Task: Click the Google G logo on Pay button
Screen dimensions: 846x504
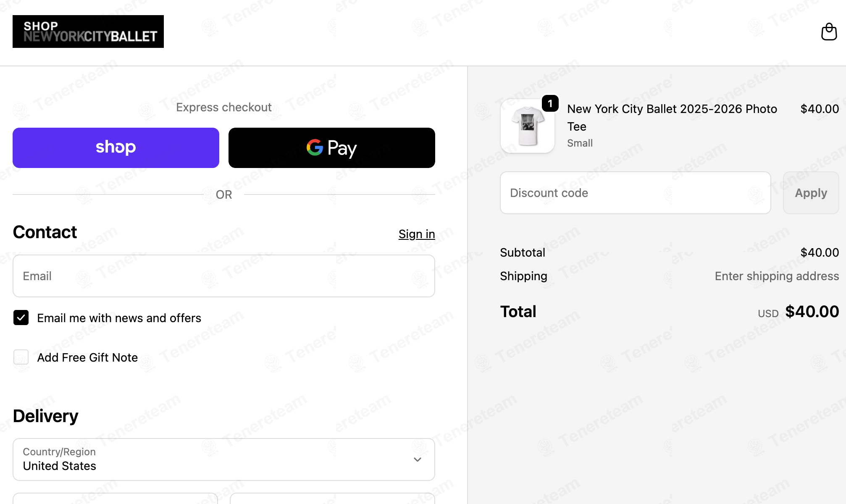Action: click(x=315, y=147)
